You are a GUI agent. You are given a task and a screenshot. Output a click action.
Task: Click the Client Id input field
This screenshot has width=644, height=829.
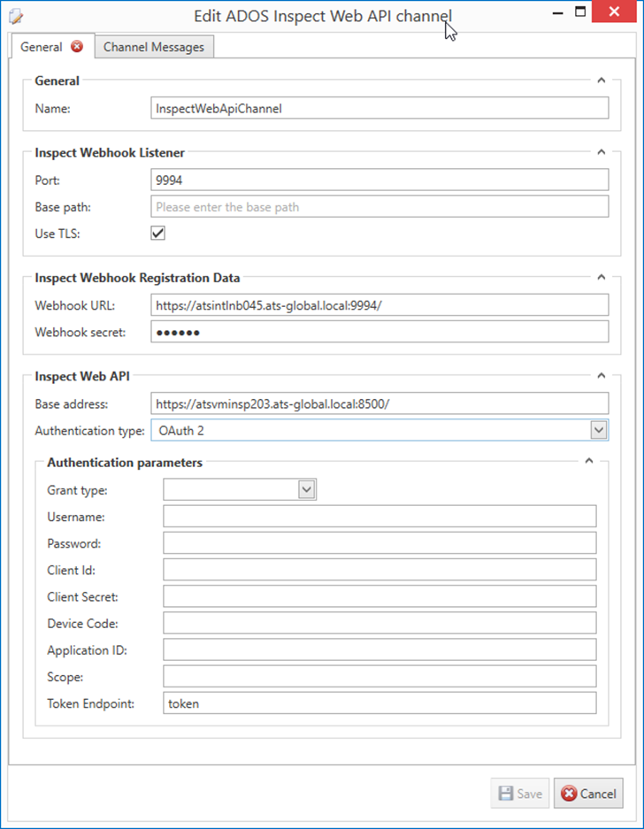pyautogui.click(x=379, y=570)
